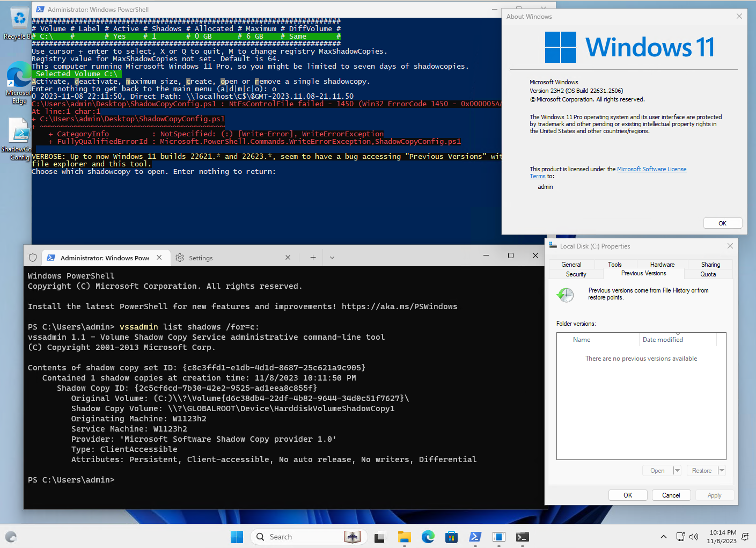Open Task View from taskbar
The image size is (756, 548).
pos(380,537)
